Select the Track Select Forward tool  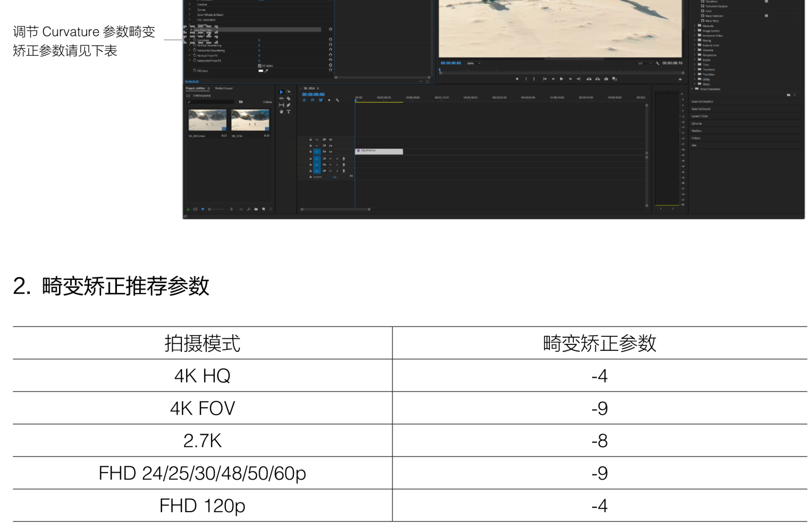pos(289,92)
